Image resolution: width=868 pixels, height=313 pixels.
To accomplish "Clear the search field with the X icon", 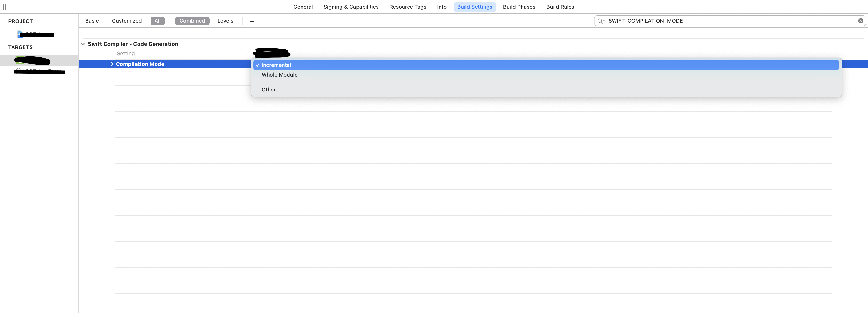I will tap(860, 20).
